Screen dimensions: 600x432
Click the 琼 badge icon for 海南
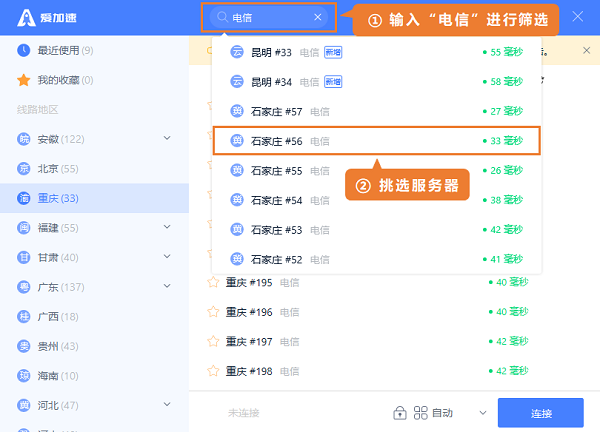(x=24, y=376)
